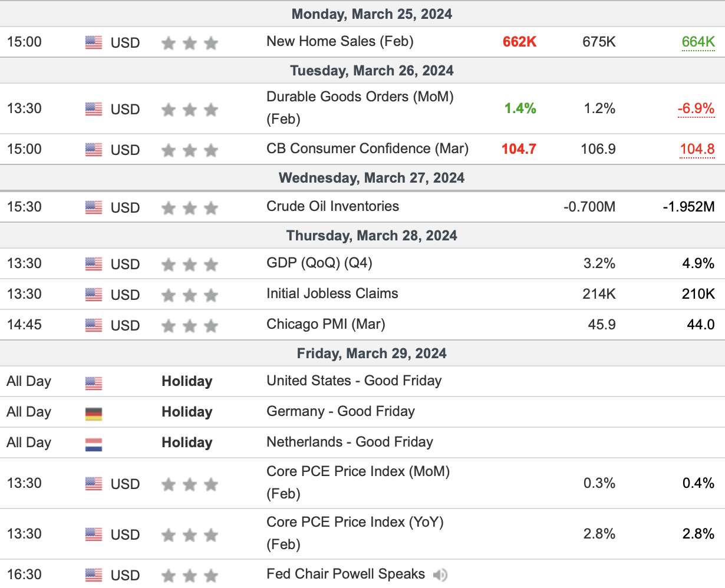725x588 pixels.
Task: Click the revised previous value 664K
Action: (698, 42)
